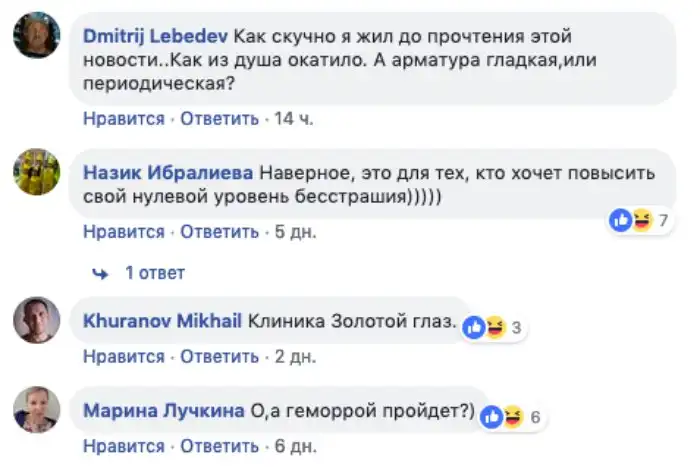Click the reply arrow icon next to 1 ответ
700x467 pixels.
pyautogui.click(x=99, y=273)
